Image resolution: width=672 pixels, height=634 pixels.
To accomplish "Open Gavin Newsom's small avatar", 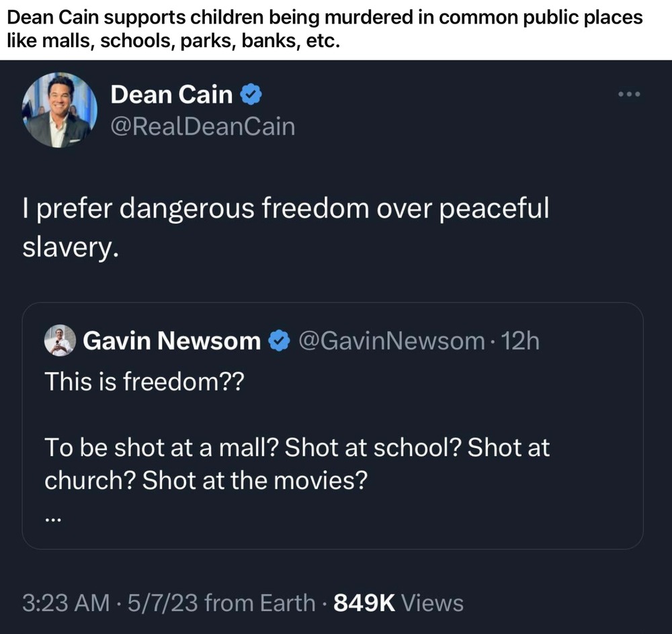I will click(60, 341).
